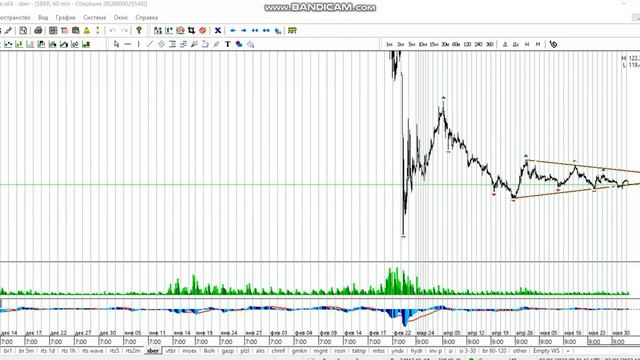Viewport: 640px width, 360px height.
Task: Switch timeframe to 360 minutes
Action: click(489, 44)
